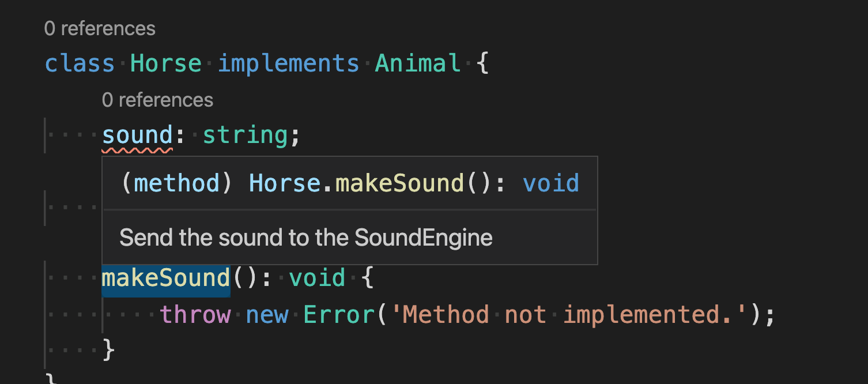The height and width of the screenshot is (384, 868).
Task: Click the implements keyword
Action: [288, 63]
